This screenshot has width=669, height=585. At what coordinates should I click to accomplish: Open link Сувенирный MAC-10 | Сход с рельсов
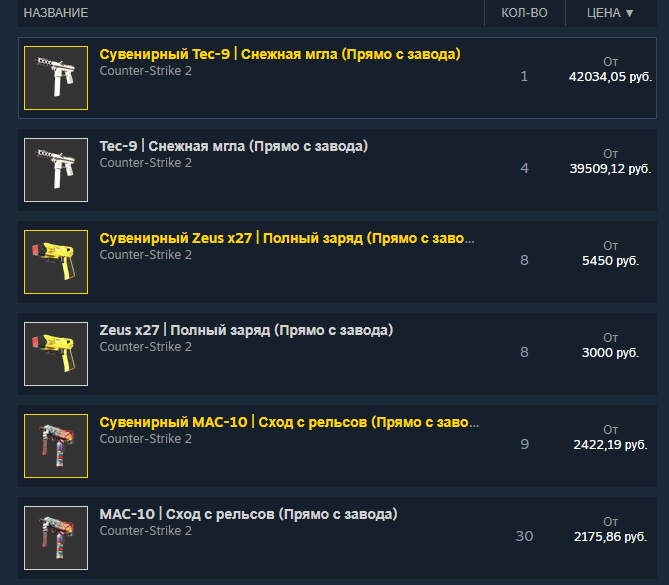point(289,422)
